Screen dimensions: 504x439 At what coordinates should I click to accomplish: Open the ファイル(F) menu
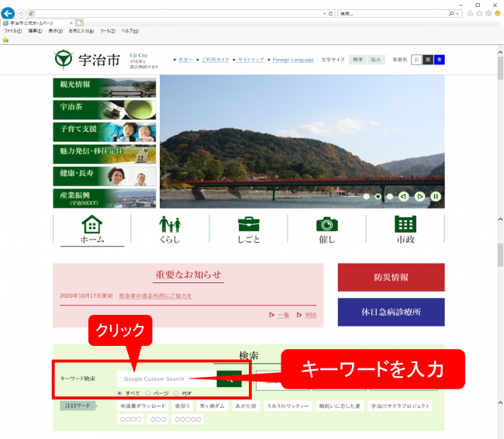tap(12, 31)
